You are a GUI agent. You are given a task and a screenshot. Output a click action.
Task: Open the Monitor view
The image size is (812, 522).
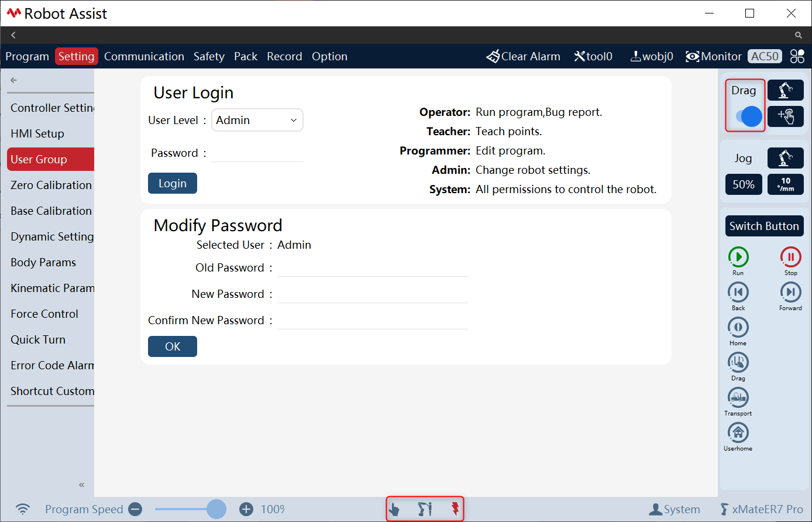714,56
